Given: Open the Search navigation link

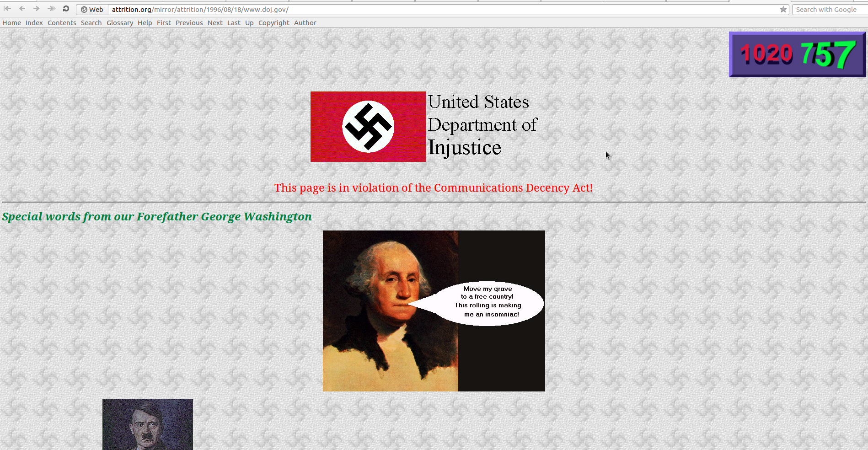Looking at the screenshot, I should pyautogui.click(x=91, y=23).
